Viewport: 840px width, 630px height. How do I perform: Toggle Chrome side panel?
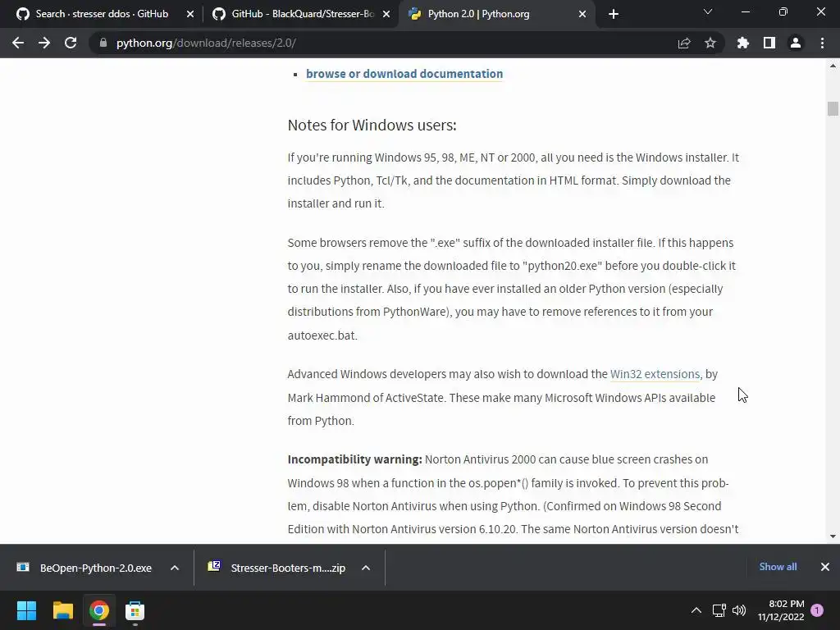(769, 43)
